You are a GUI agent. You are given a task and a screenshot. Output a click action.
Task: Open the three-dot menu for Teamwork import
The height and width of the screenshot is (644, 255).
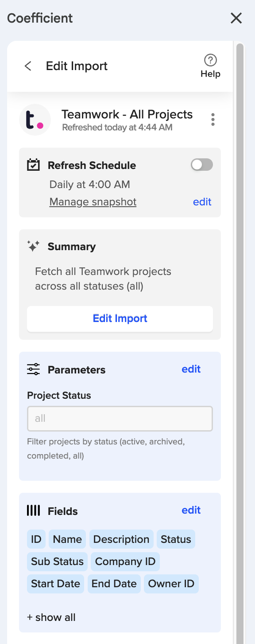pyautogui.click(x=213, y=119)
